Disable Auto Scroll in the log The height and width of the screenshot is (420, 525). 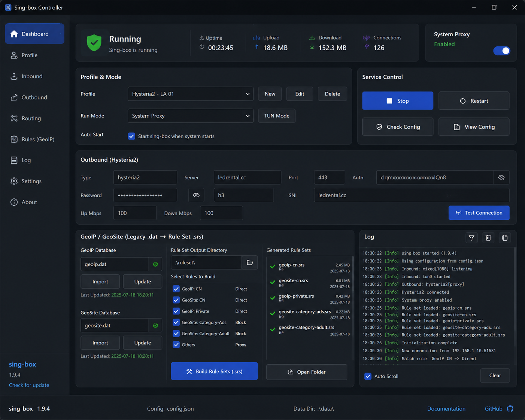point(368,376)
